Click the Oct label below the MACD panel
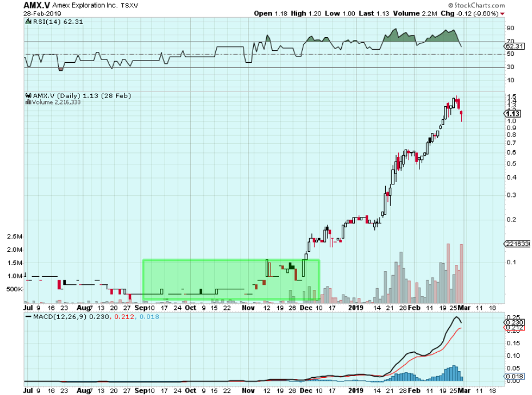 (x=190, y=390)
